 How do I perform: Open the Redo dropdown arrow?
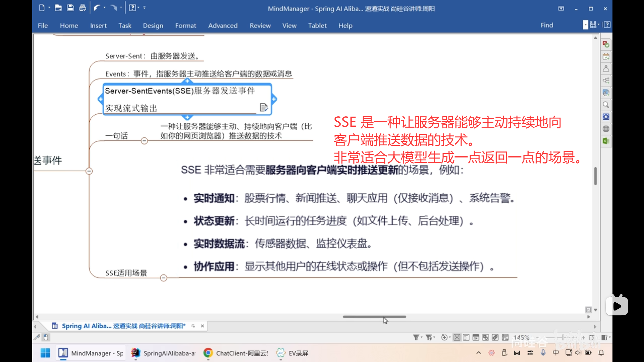pyautogui.click(x=121, y=7)
